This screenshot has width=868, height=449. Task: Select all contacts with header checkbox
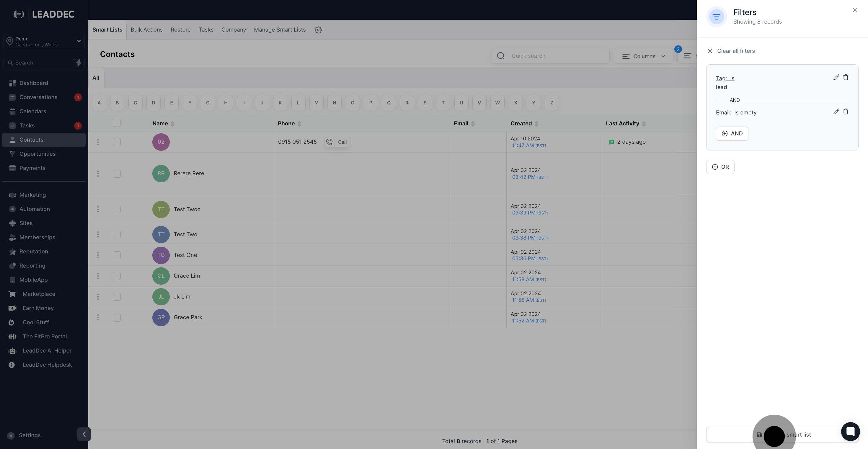117,123
